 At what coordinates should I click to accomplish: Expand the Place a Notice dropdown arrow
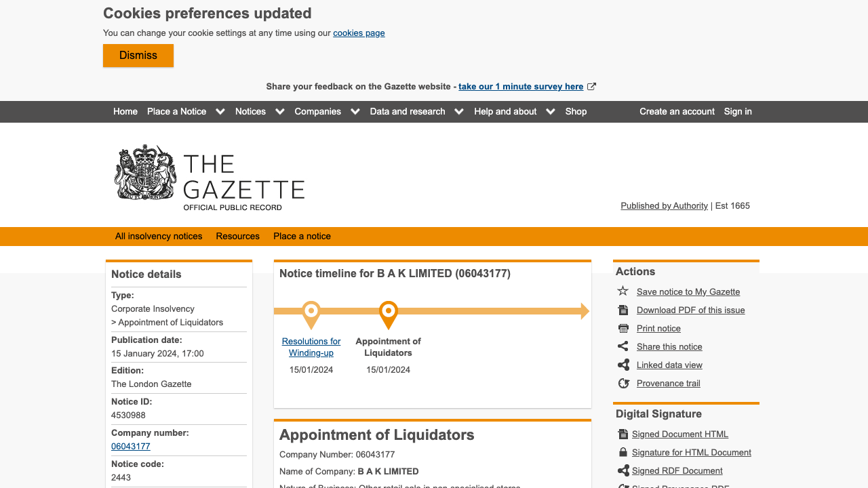[x=220, y=112]
